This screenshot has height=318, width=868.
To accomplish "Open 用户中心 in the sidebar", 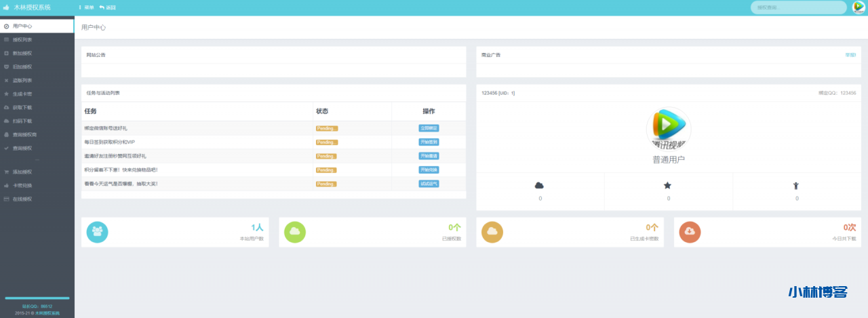I will point(22,26).
